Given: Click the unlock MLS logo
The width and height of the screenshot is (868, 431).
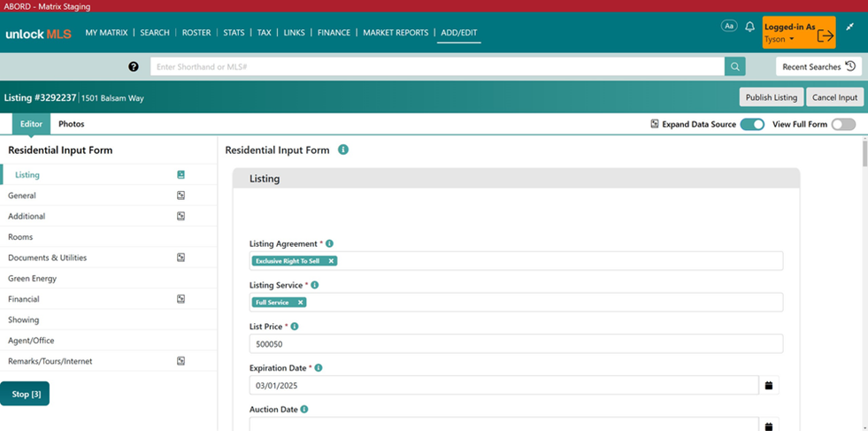Looking at the screenshot, I should (x=39, y=34).
